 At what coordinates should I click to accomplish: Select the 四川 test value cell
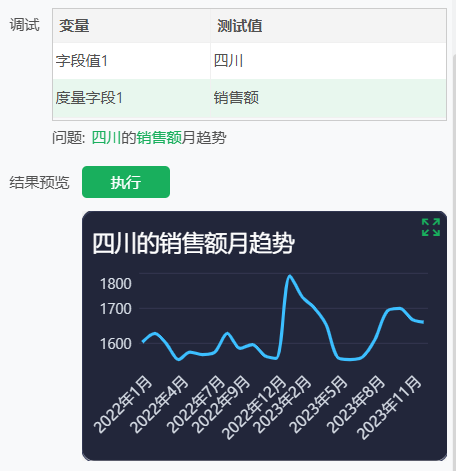pos(328,61)
